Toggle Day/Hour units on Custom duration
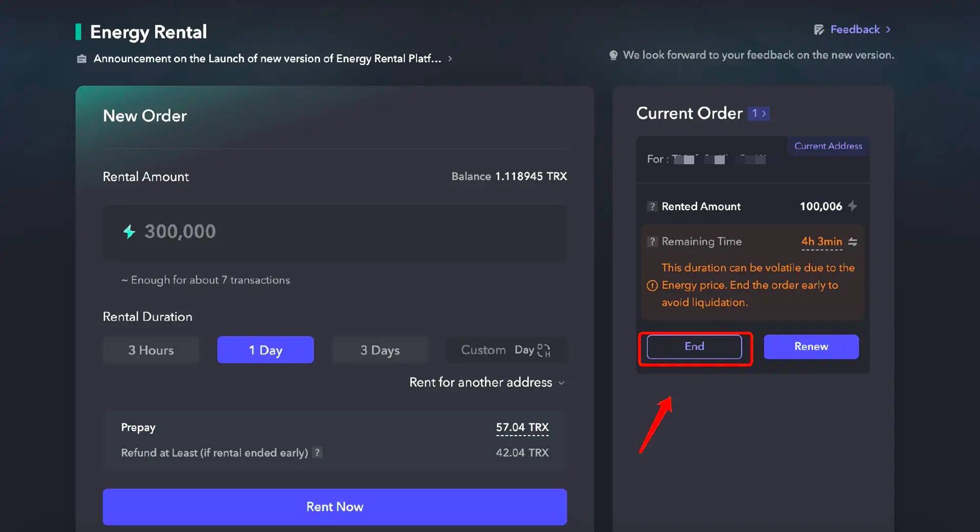 (x=544, y=350)
